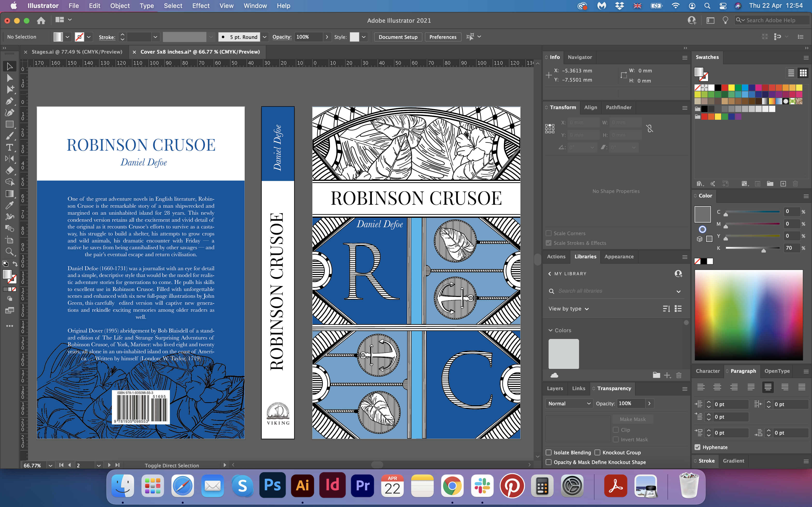Select the Rectangle tool
812x507 pixels.
(x=9, y=124)
